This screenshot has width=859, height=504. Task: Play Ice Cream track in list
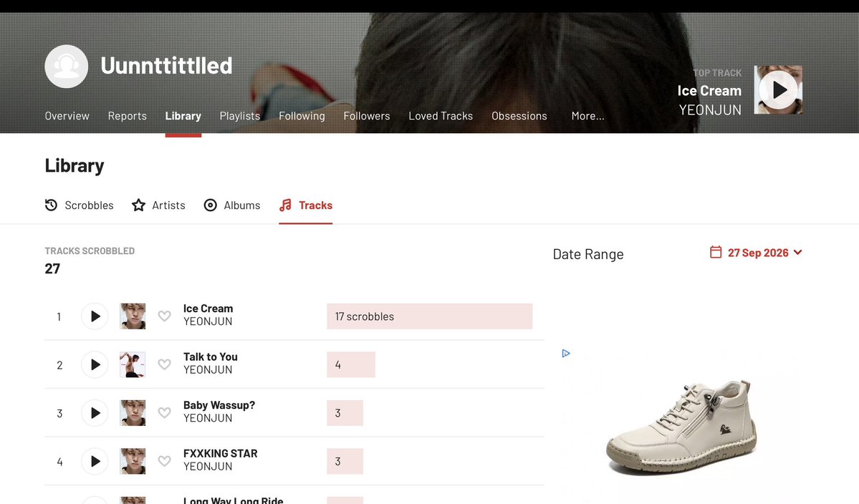95,316
